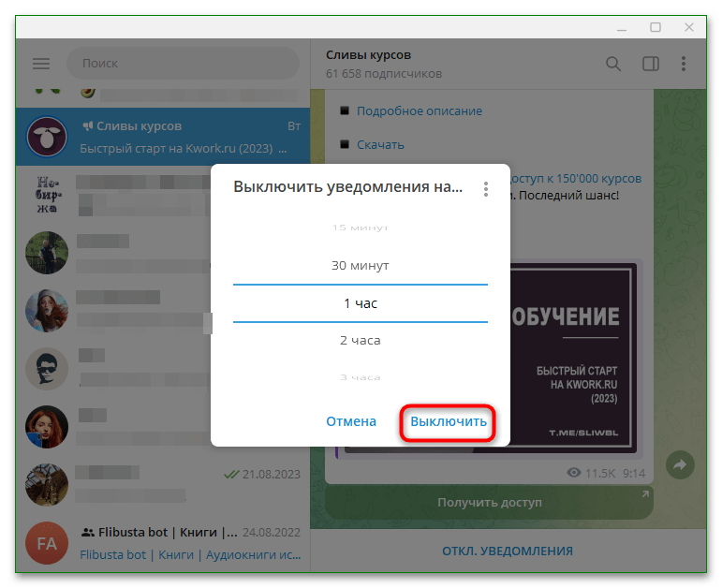Open the Подробное описание link
Screen dimensions: 722x588
(419, 111)
